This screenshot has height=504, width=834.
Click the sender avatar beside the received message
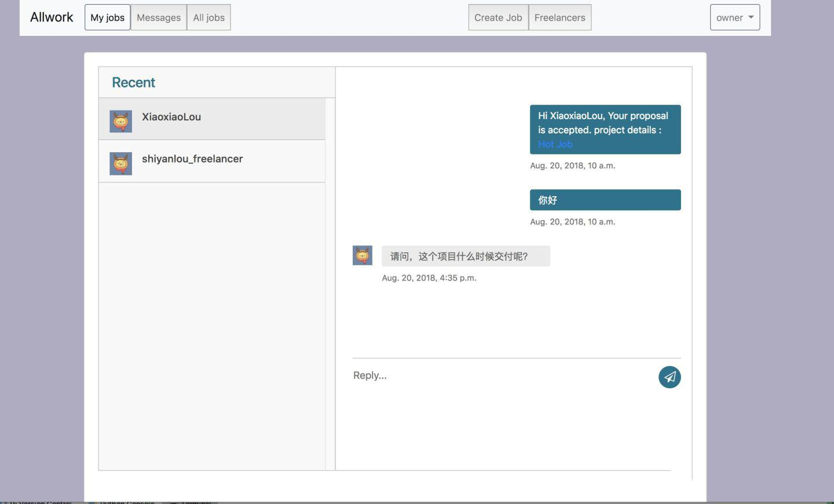pyautogui.click(x=363, y=255)
